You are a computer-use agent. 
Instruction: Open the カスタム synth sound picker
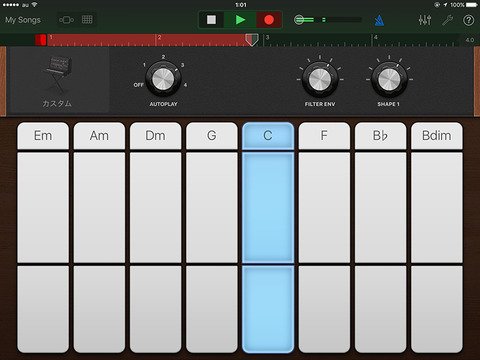click(57, 80)
